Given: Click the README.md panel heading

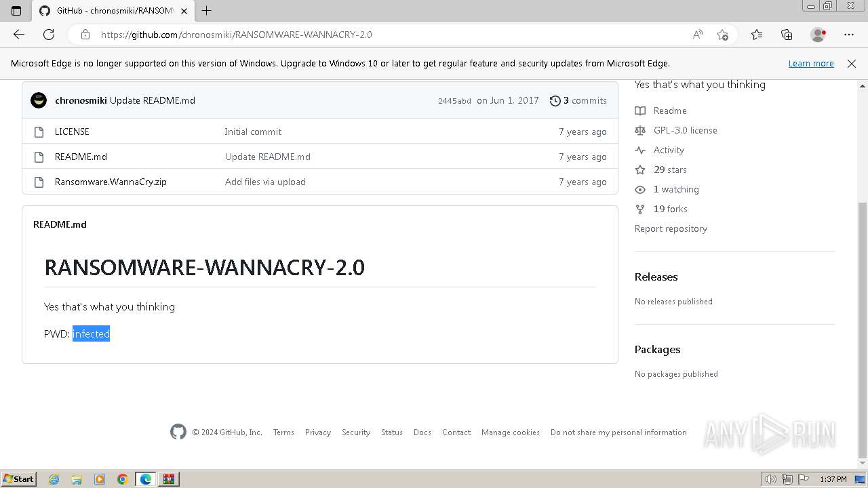Looking at the screenshot, I should 60,224.
